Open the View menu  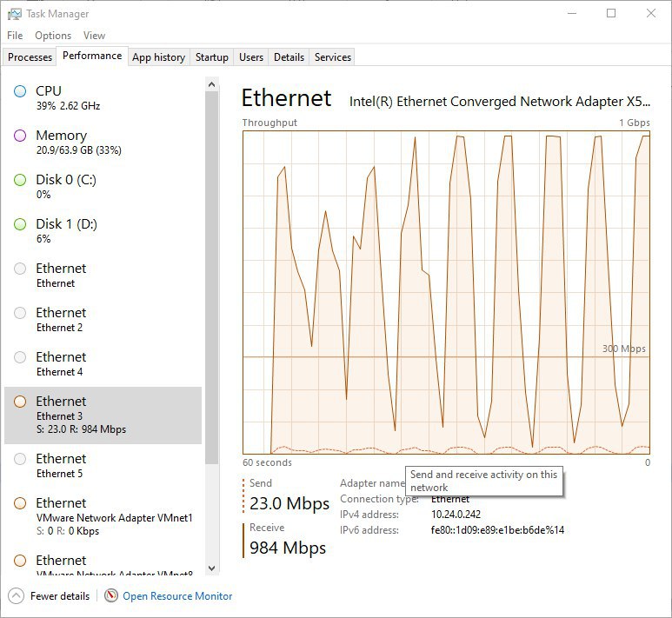pyautogui.click(x=94, y=36)
